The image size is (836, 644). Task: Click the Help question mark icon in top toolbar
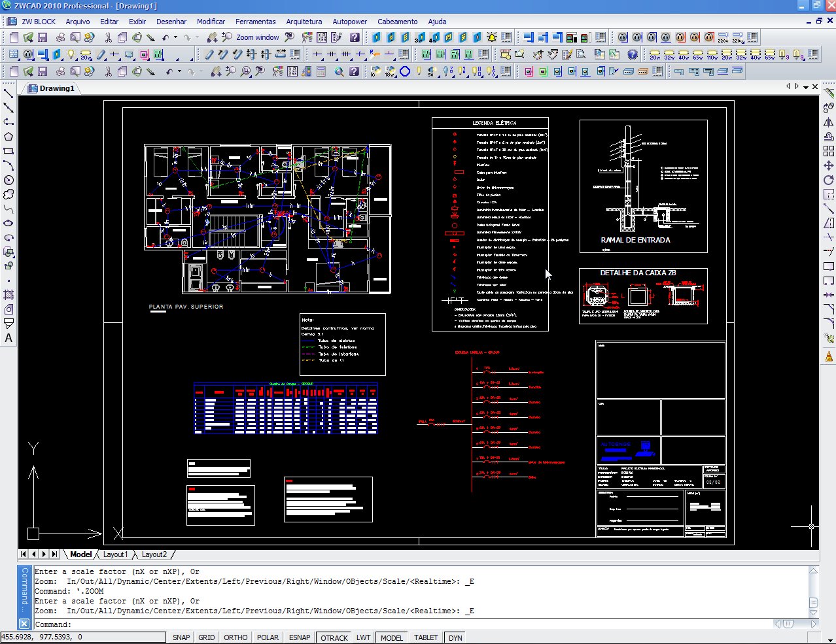click(x=354, y=37)
